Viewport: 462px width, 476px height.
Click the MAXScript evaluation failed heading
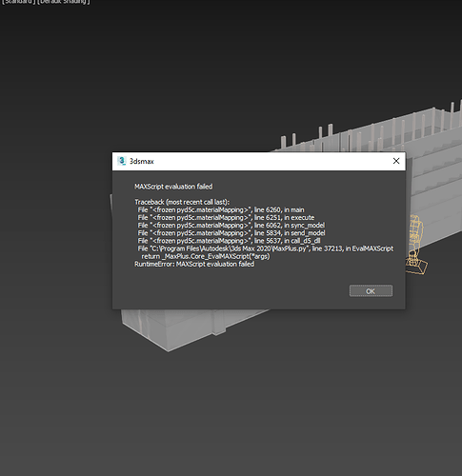tap(173, 187)
